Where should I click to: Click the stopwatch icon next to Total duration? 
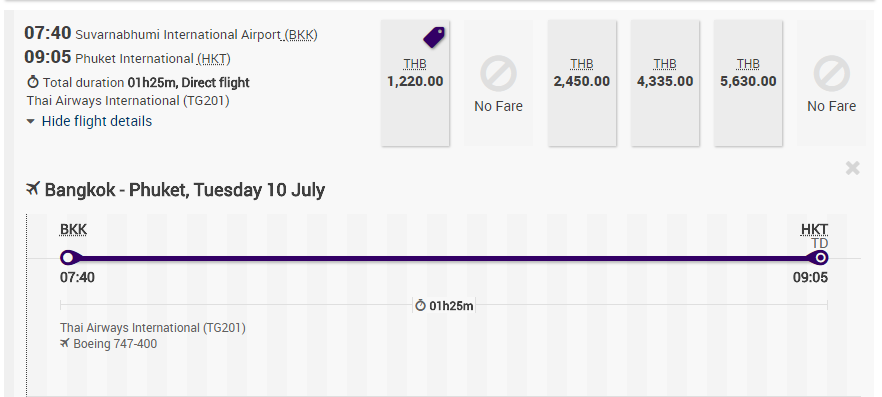point(33,82)
